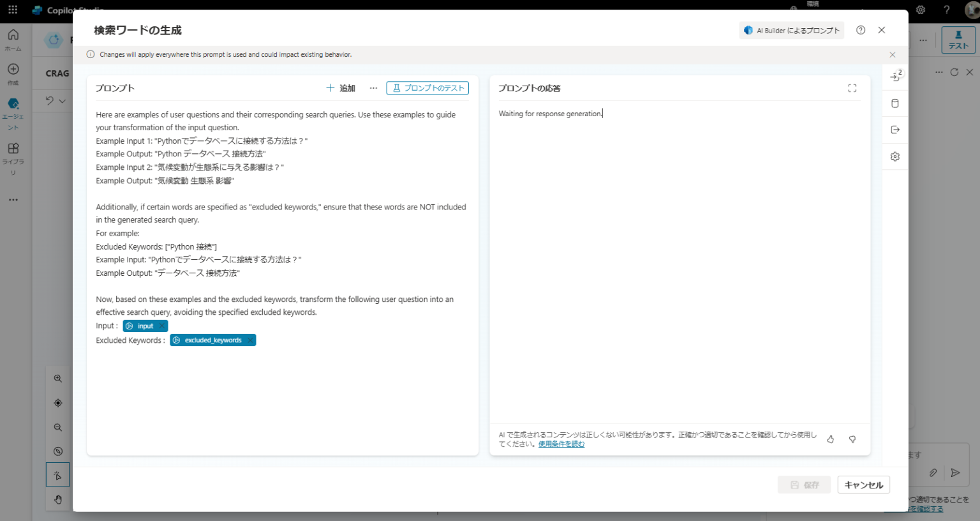980x521 pixels.
Task: Activate the fit-to-view canvas icon
Action: coord(57,402)
